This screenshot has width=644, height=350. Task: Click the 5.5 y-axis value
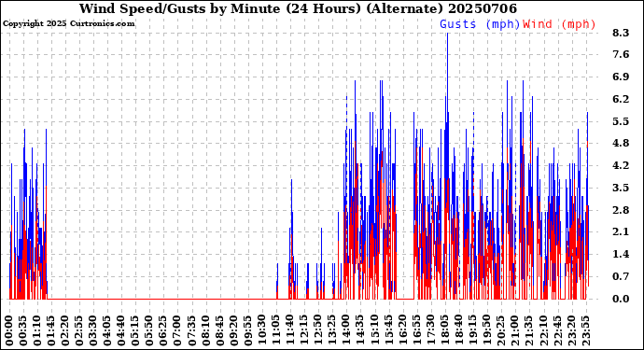pos(621,121)
